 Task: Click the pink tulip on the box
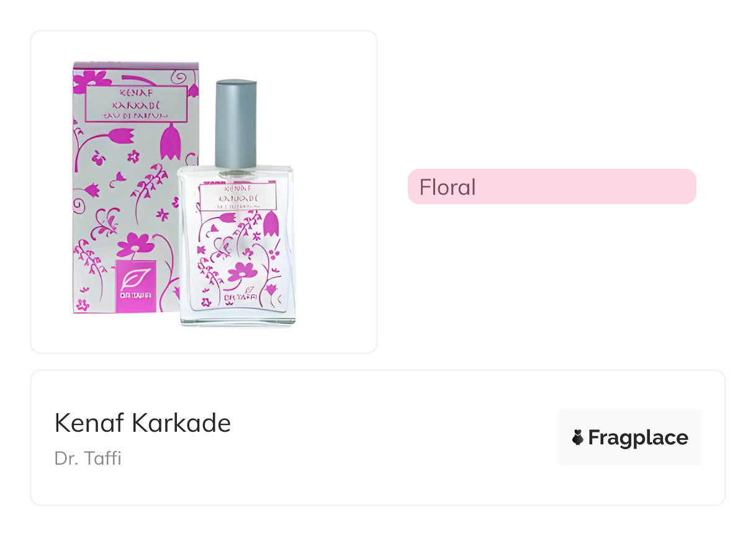[x=171, y=142]
